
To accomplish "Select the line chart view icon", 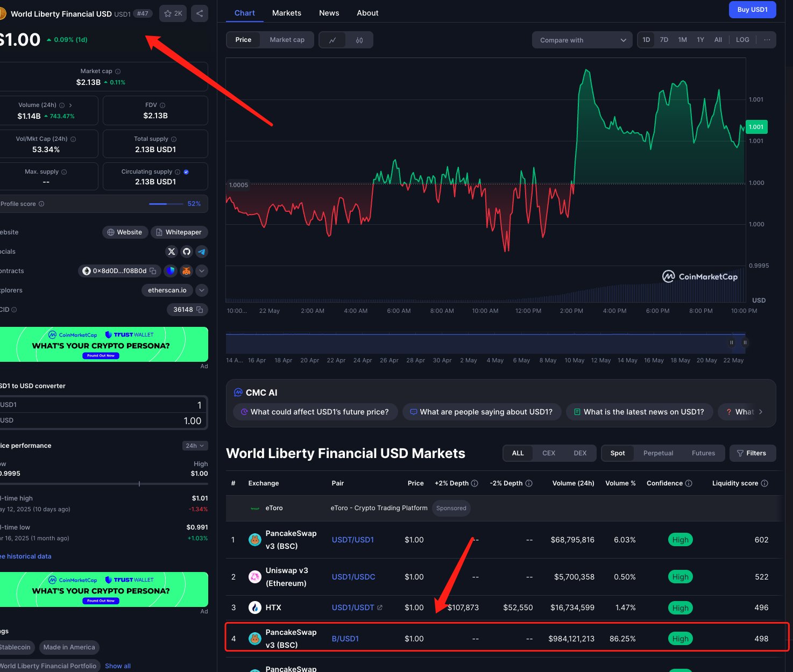I will (x=332, y=40).
